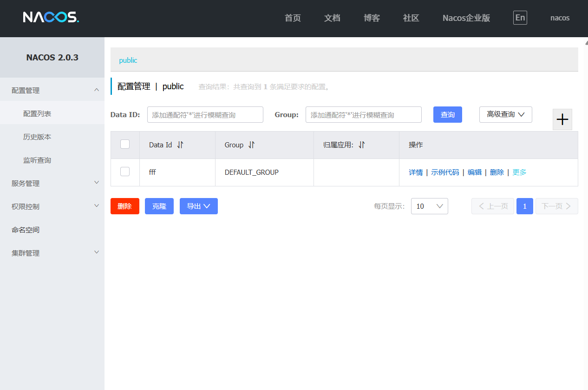The height and width of the screenshot is (390, 588).
Task: Select 监听查询 in the sidebar
Action: (x=52, y=160)
